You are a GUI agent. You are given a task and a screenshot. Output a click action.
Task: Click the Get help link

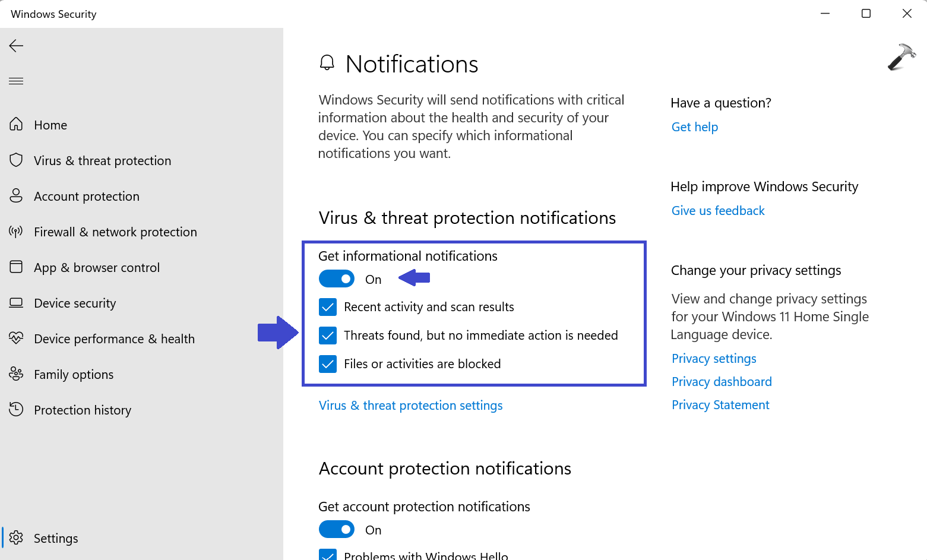pyautogui.click(x=694, y=127)
